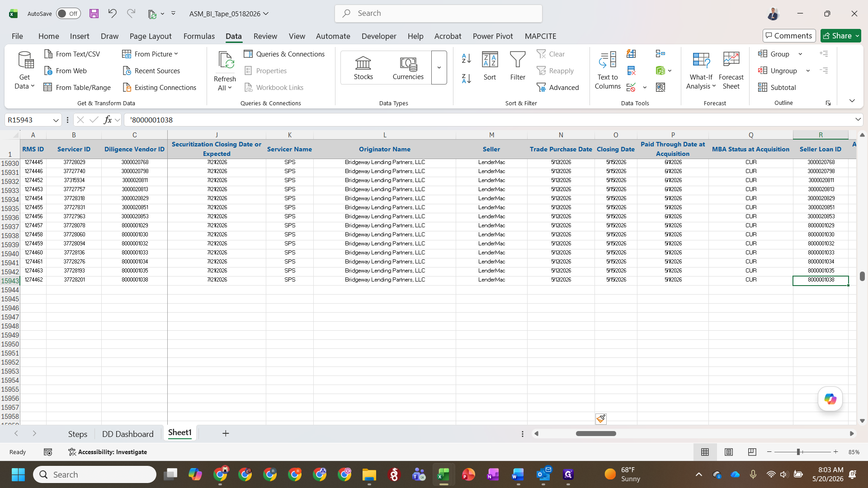Open Copilot floating button
This screenshot has height=488, width=868.
pos(830,399)
